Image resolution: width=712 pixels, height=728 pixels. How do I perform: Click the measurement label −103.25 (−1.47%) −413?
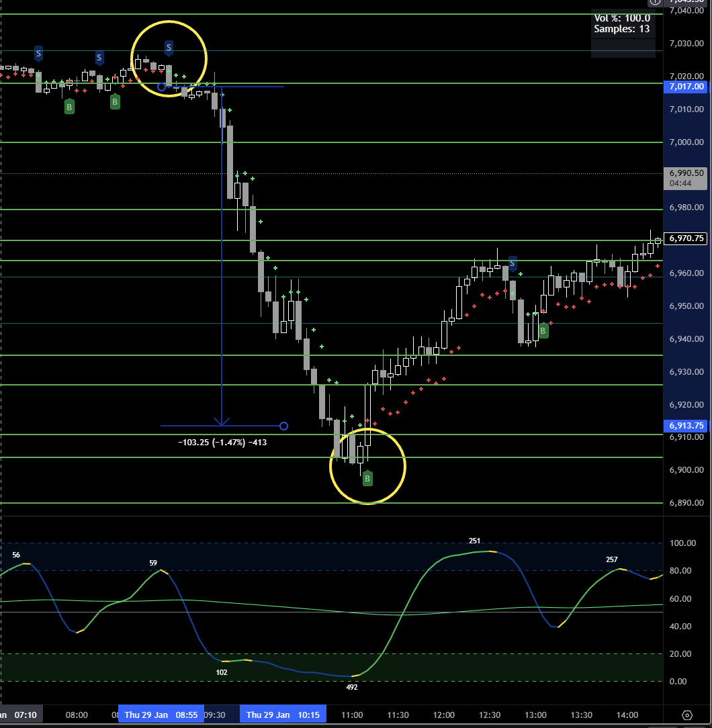(x=222, y=442)
